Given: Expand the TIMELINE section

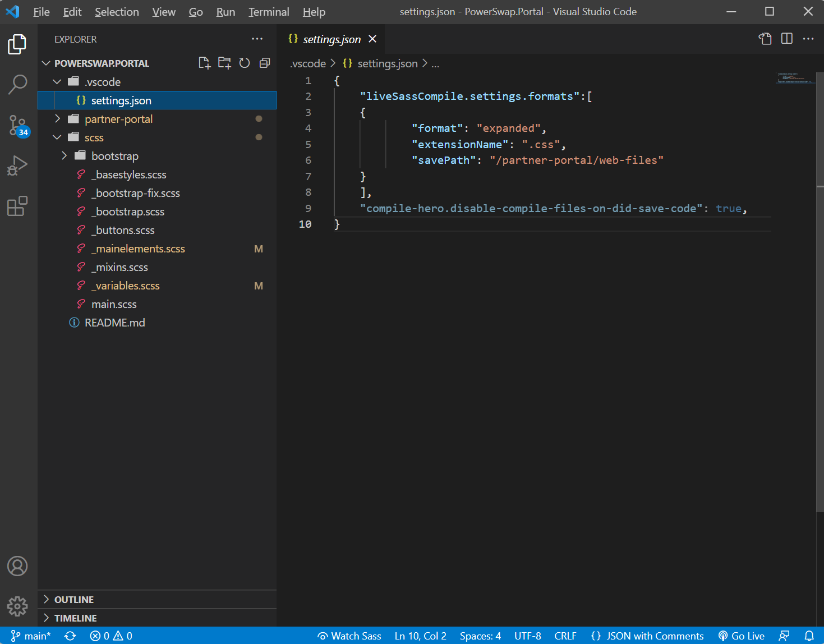Looking at the screenshot, I should pos(157,618).
